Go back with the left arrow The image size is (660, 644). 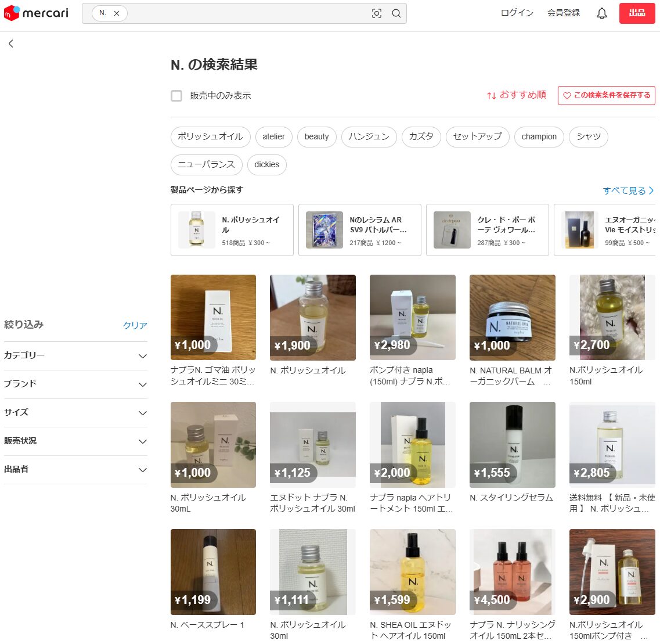click(11, 44)
